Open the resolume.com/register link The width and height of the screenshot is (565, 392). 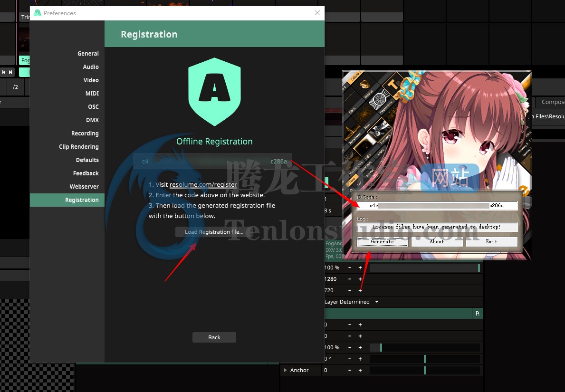[203, 184]
